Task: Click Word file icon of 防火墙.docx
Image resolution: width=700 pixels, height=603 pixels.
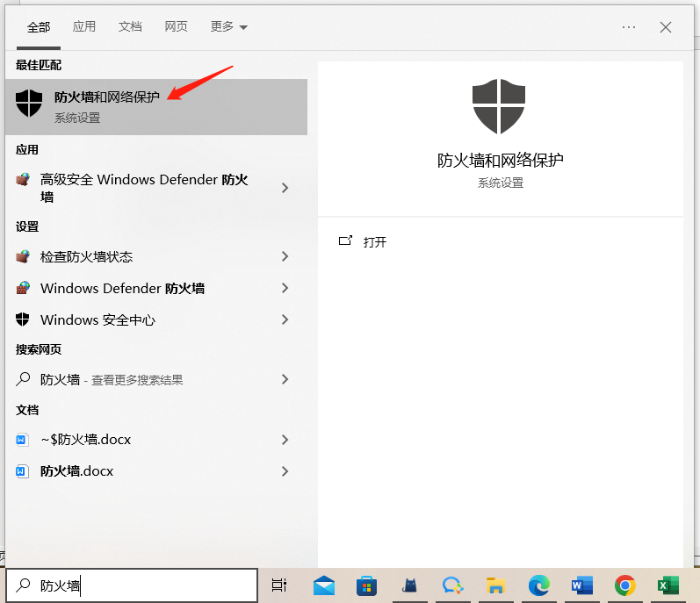Action: pos(22,471)
